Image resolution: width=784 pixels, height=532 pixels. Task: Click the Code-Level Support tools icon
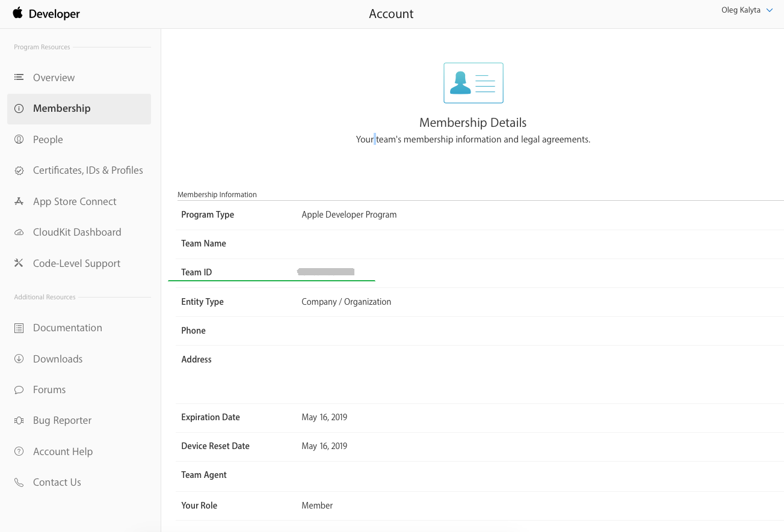click(x=19, y=263)
